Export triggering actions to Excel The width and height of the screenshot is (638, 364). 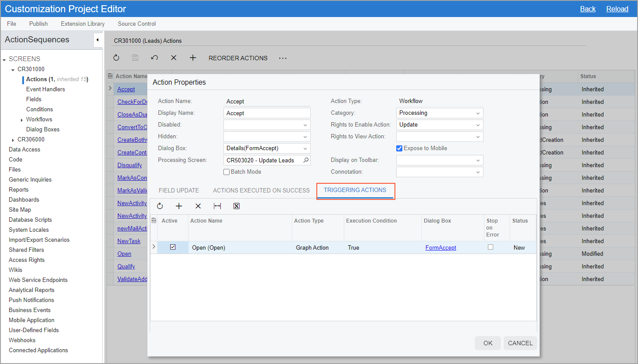tap(237, 206)
